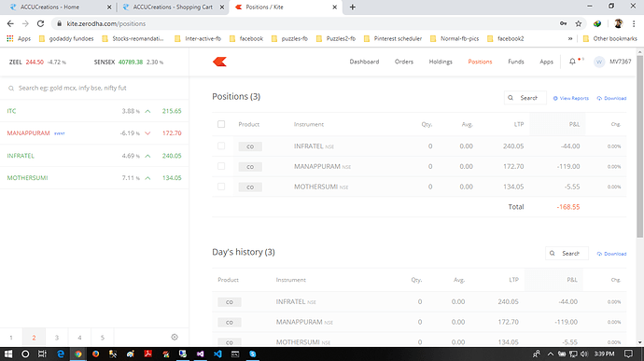Open the godaddy fundoes bookmark folder
The width and height of the screenshot is (644, 361).
pyautogui.click(x=66, y=38)
